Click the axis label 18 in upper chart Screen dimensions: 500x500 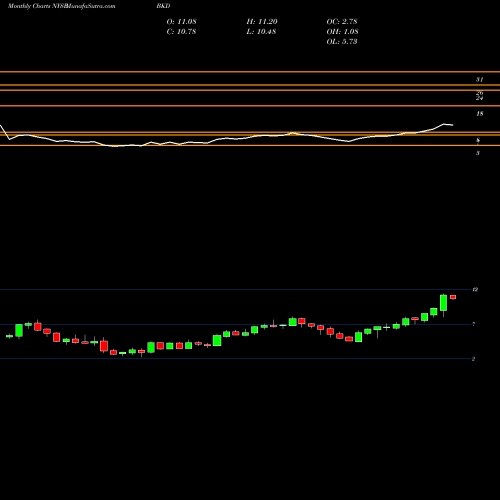pyautogui.click(x=479, y=114)
